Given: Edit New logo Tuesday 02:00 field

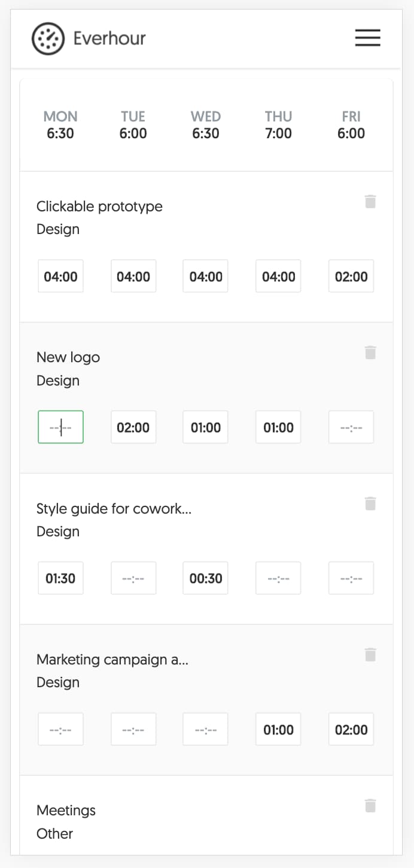Looking at the screenshot, I should [x=133, y=427].
